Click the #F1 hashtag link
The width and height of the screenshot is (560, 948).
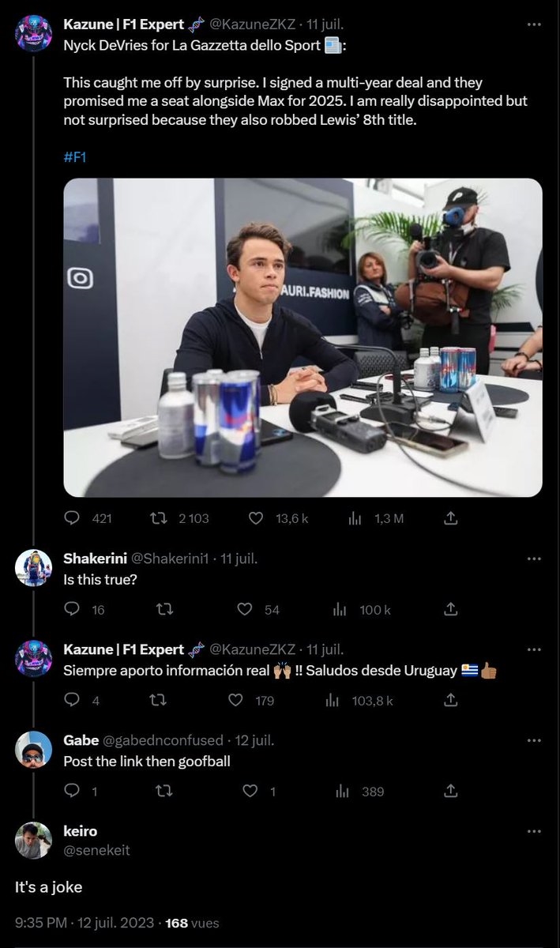tap(74, 156)
